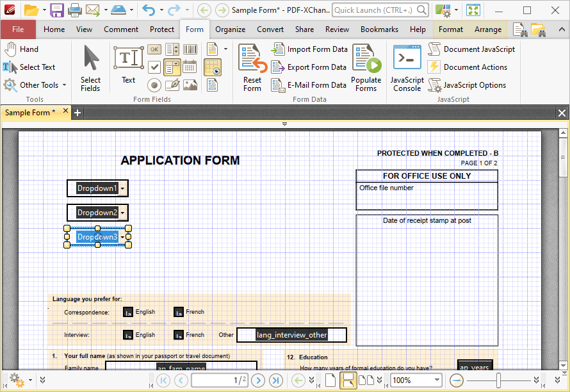Click the Redo arrow

(174, 10)
